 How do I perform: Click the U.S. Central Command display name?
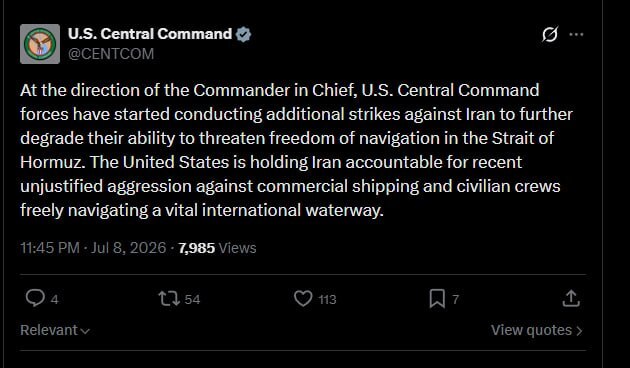pos(150,34)
